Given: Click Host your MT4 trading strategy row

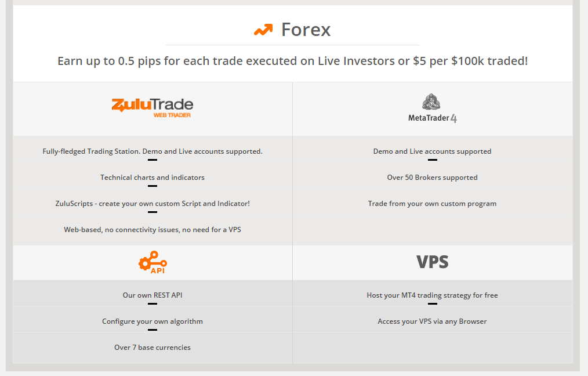Looking at the screenshot, I should [x=433, y=293].
